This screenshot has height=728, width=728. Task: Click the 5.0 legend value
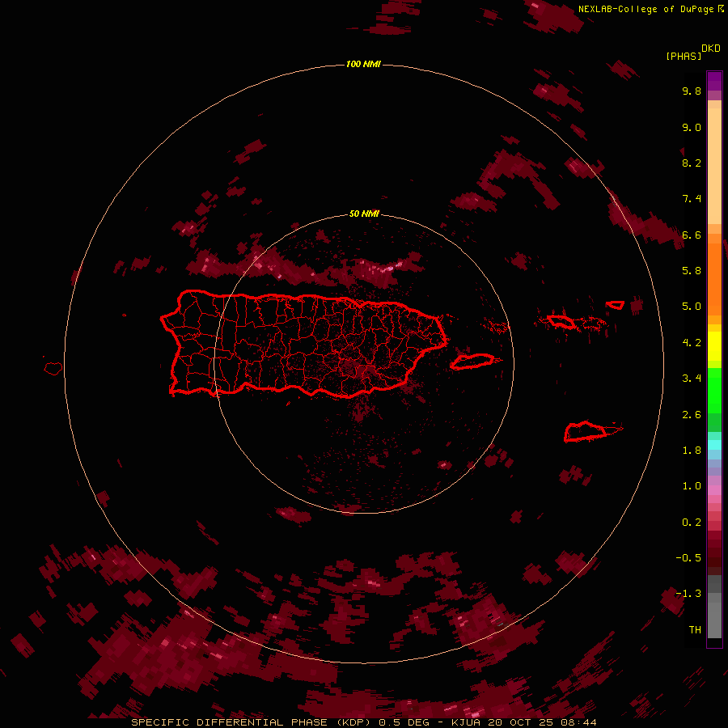coord(692,307)
